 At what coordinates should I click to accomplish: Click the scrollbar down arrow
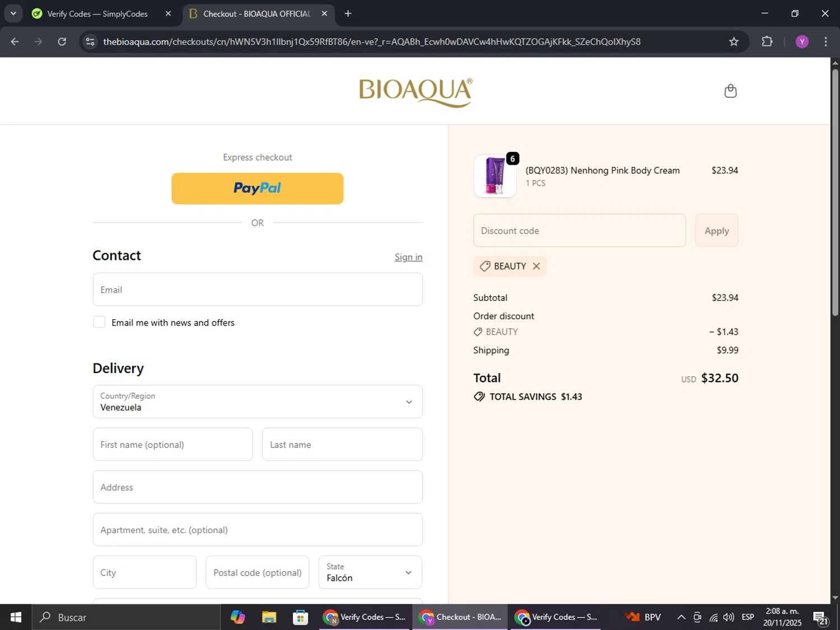pyautogui.click(x=835, y=598)
